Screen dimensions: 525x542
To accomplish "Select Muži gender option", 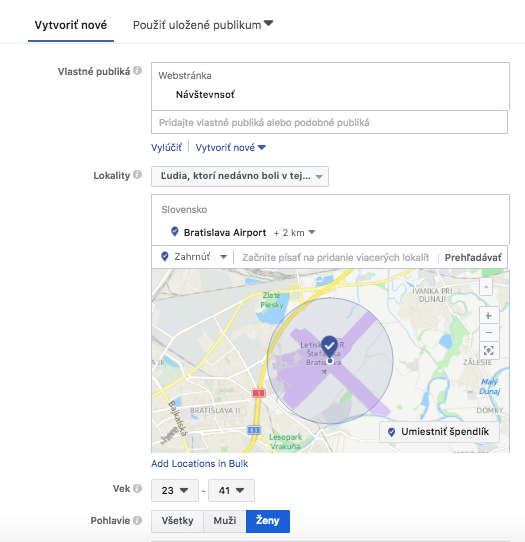I will tap(225, 521).
